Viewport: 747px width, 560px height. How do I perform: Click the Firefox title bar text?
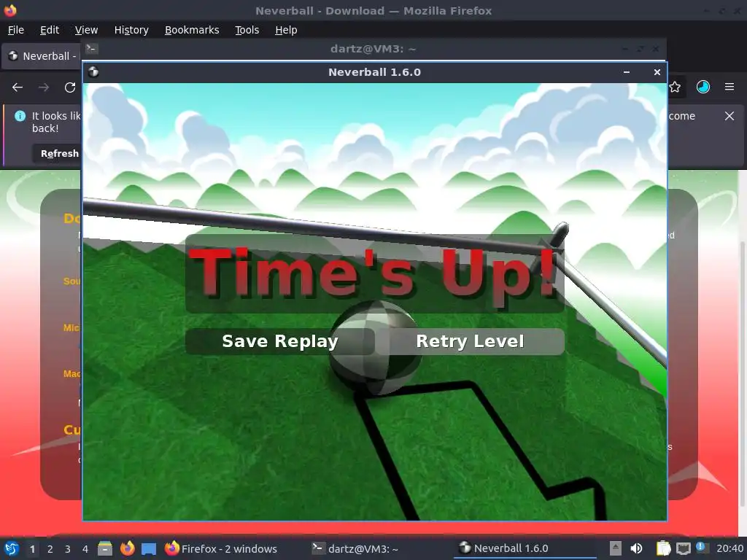pyautogui.click(x=373, y=10)
